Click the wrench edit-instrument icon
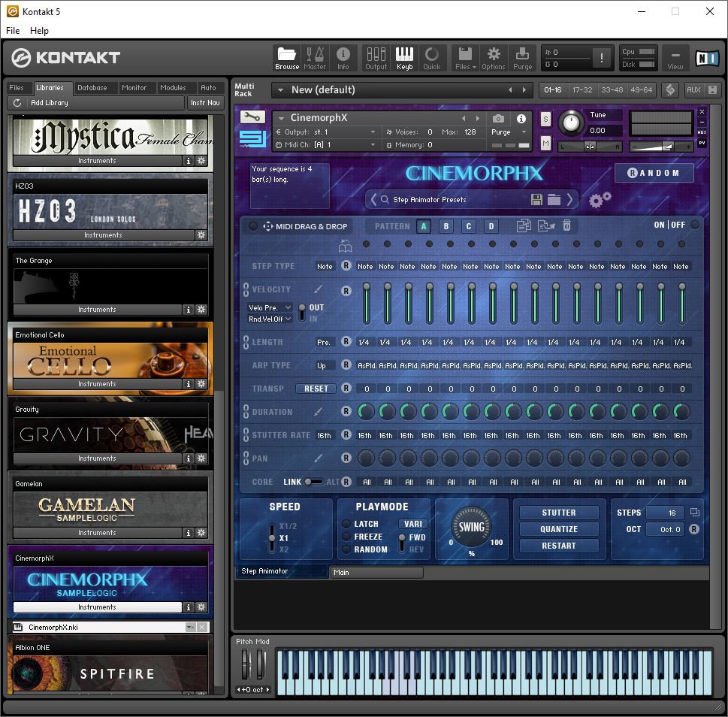Viewport: 728px width, 717px height. tap(252, 117)
